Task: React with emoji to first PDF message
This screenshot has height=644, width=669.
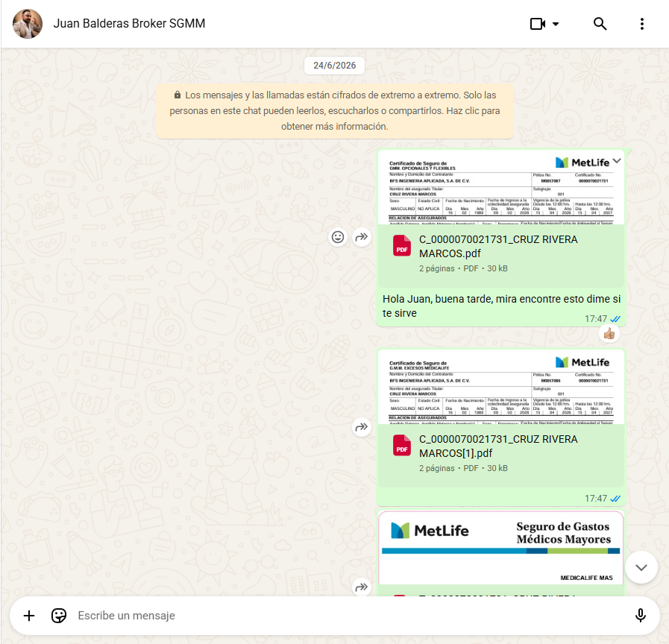Action: (x=338, y=237)
